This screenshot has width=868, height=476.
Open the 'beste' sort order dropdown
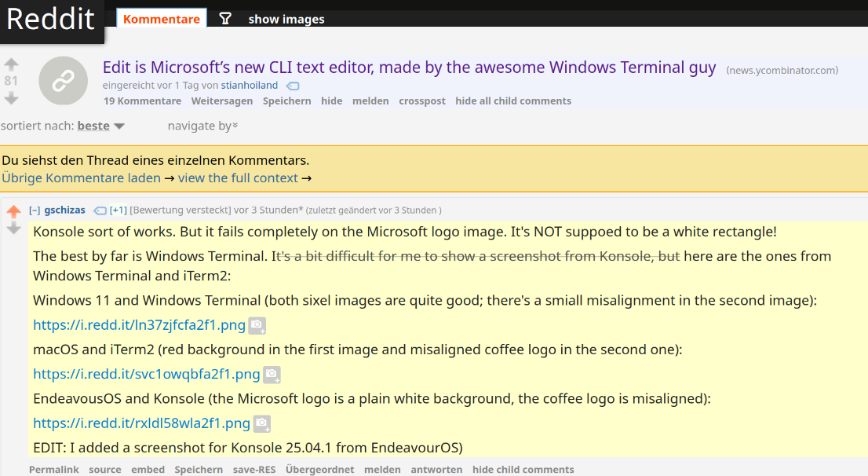[x=100, y=126]
